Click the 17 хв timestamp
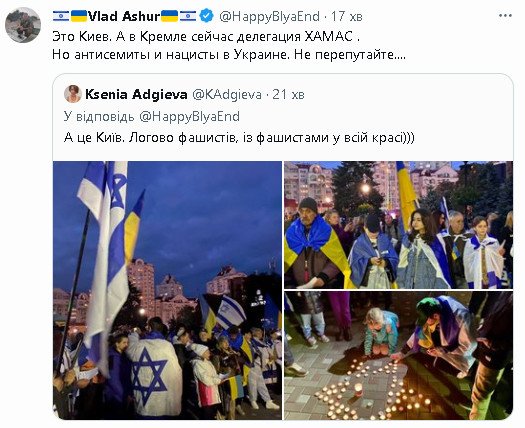The width and height of the screenshot is (525, 428). tap(347, 16)
